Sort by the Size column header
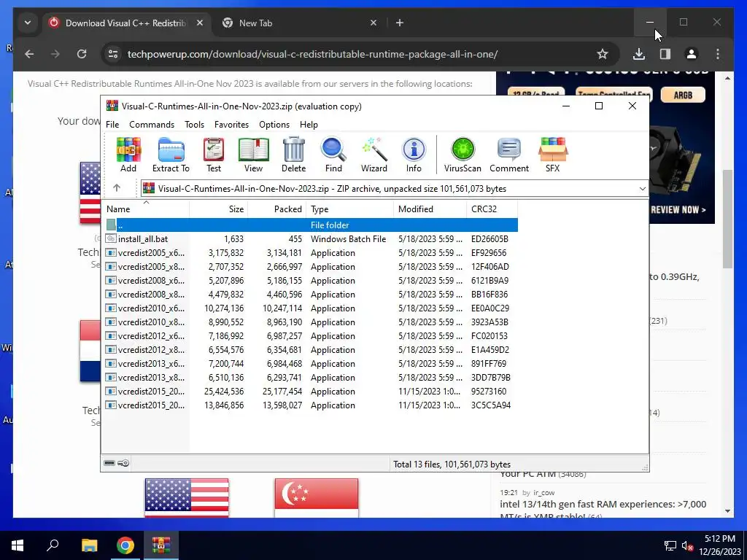The width and height of the screenshot is (747, 560). point(219,209)
